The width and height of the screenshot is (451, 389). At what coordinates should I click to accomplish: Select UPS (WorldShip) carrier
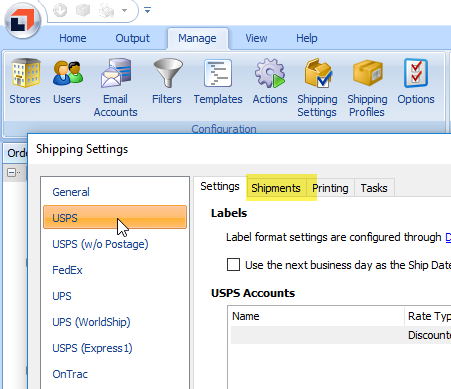pos(115,322)
